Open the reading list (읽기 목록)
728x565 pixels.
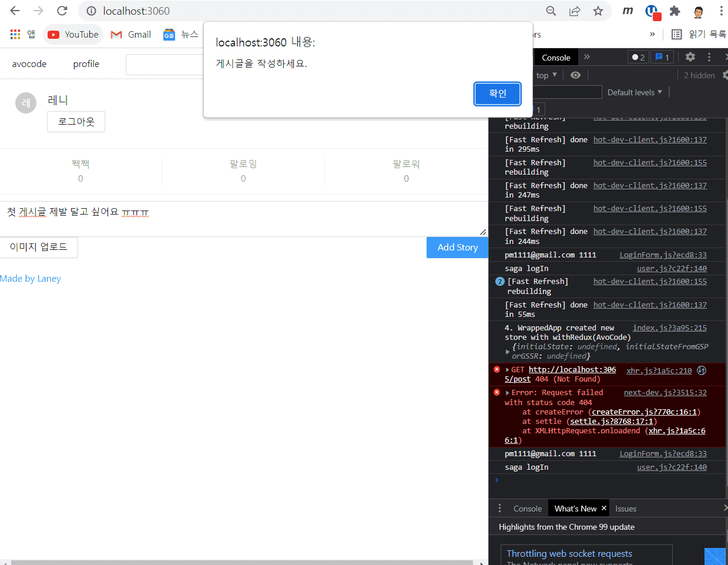click(x=699, y=34)
